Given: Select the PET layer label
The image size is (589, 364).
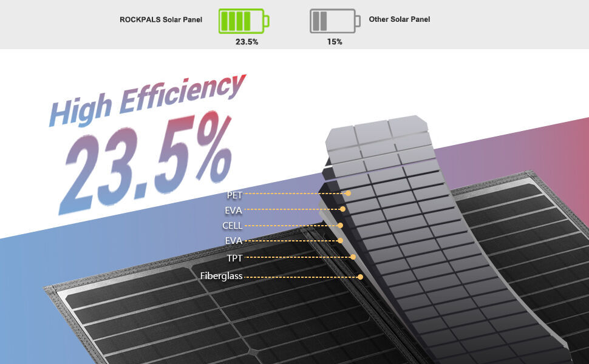Looking at the screenshot, I should [234, 195].
